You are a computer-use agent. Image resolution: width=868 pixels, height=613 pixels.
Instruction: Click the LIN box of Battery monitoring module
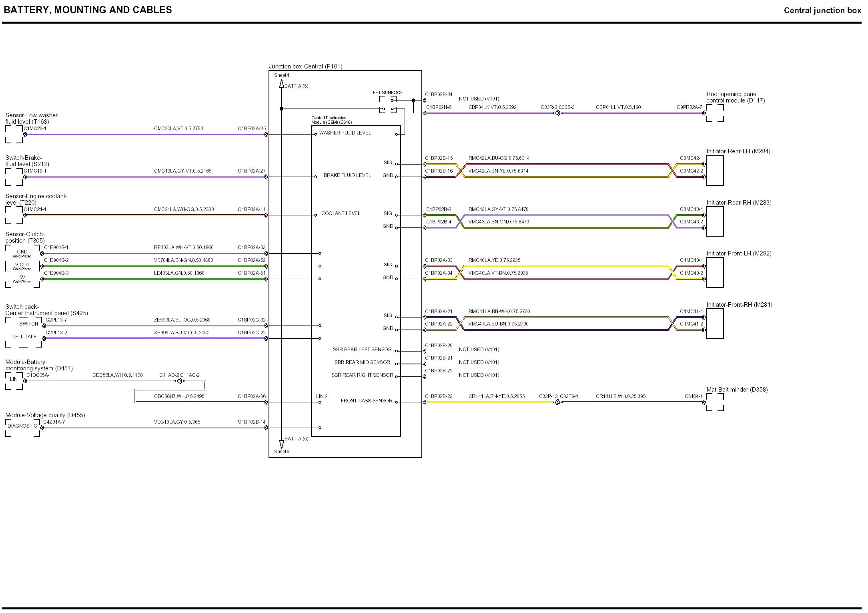[x=14, y=379]
